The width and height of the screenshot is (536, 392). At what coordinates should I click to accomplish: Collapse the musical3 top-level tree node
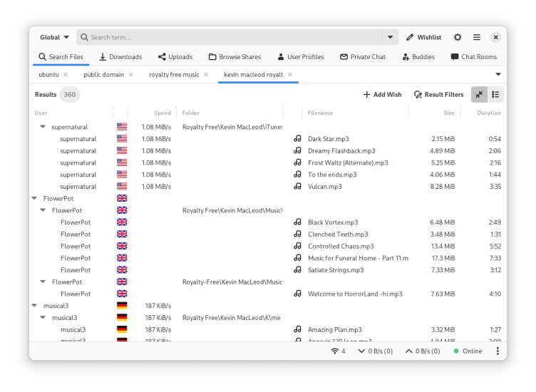click(35, 306)
